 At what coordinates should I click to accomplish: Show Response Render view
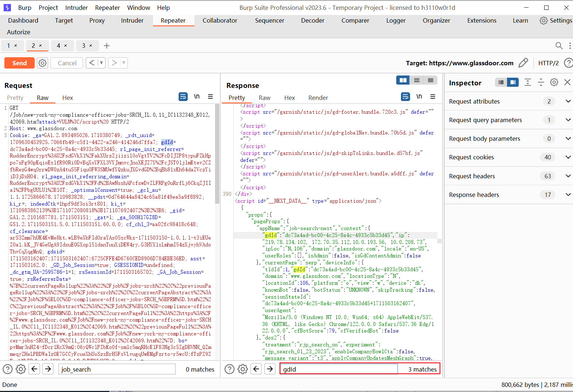coord(318,98)
